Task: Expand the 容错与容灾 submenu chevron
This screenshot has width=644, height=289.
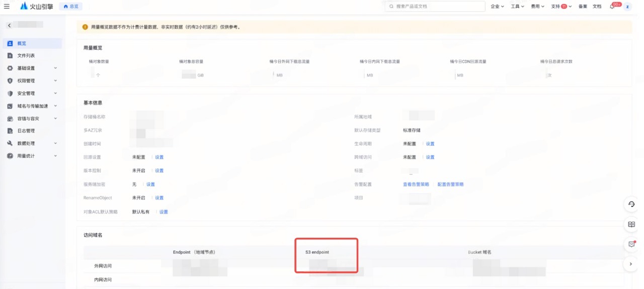Action: tap(55, 119)
